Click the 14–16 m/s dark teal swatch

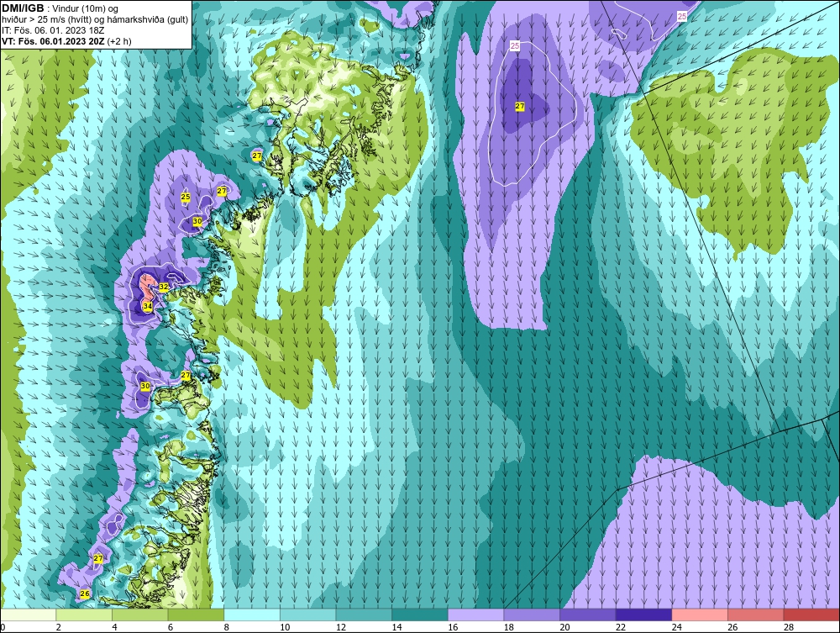point(420,615)
